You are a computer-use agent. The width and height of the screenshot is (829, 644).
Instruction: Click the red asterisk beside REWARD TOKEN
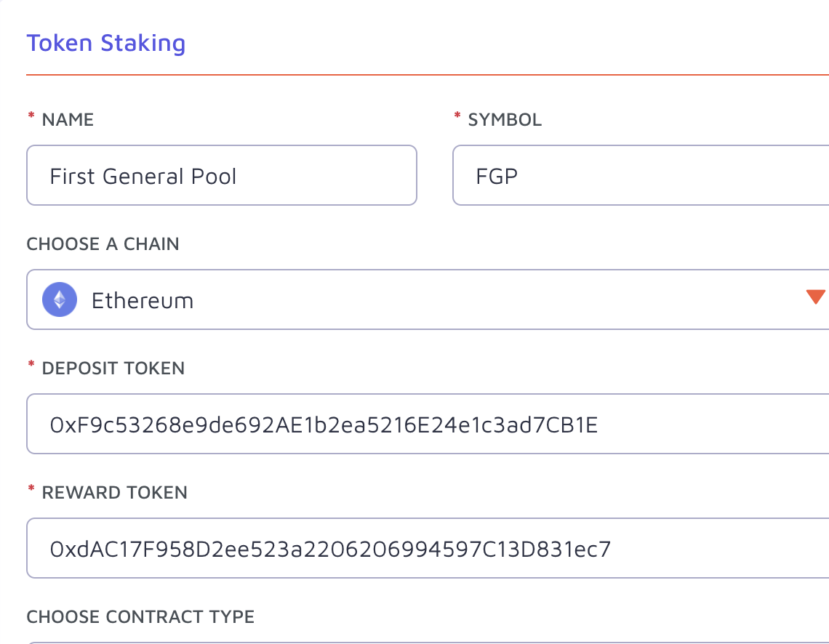coord(31,488)
